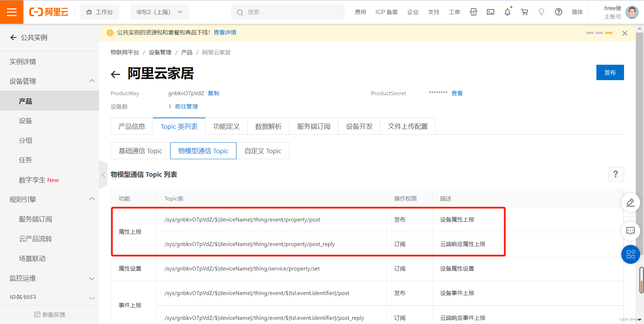Screen dimensions: 644x324
Task: Click the lightbulb tips icon
Action: [x=541, y=12]
